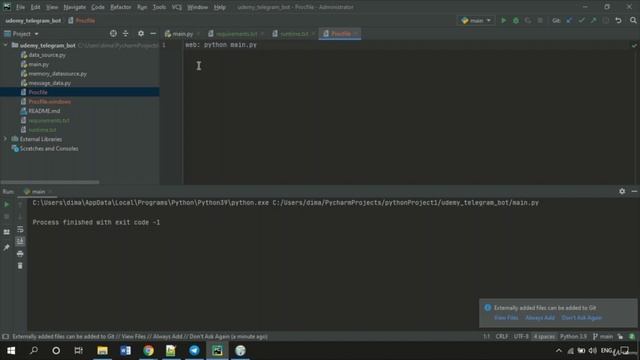Click UTF-8 encoding in status bar

tap(521, 336)
